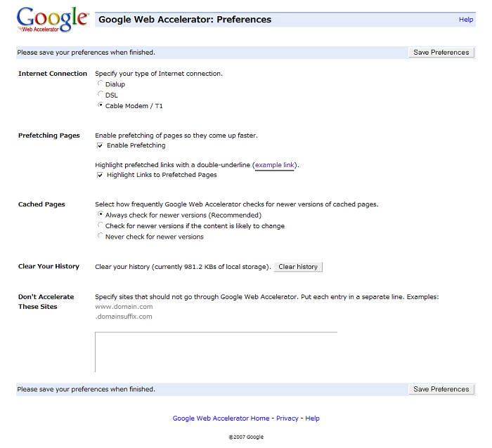Image resolution: width=492 pixels, height=448 pixels.
Task: Click the .domainsuffix.com example text
Action: (123, 317)
